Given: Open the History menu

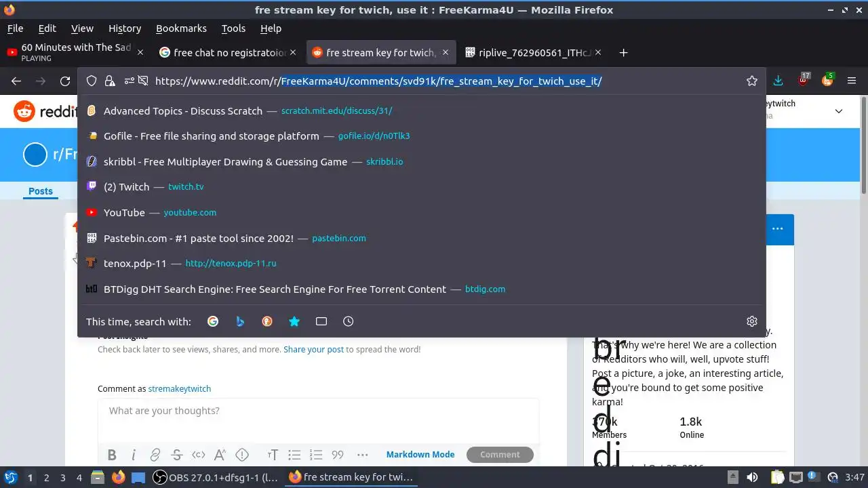Looking at the screenshot, I should click(x=125, y=28).
